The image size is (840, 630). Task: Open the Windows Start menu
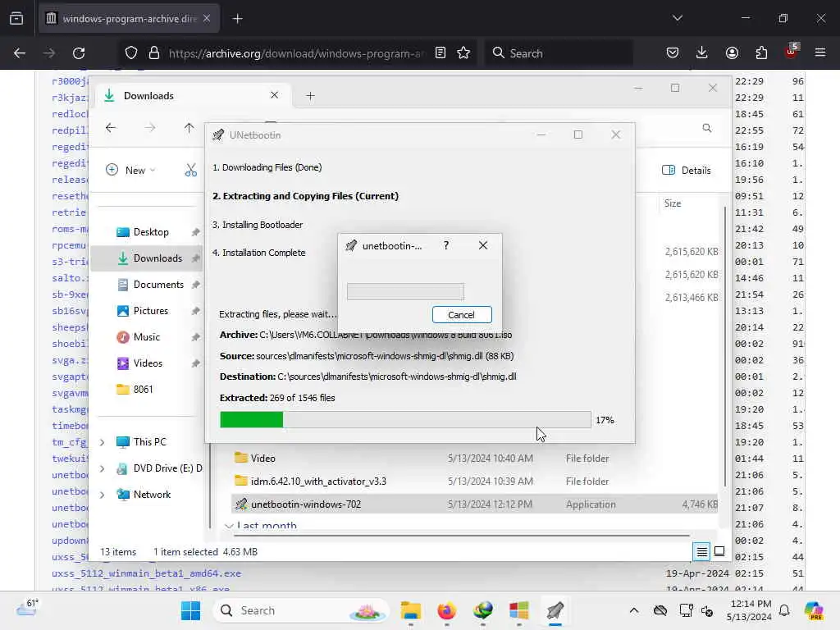(190, 610)
